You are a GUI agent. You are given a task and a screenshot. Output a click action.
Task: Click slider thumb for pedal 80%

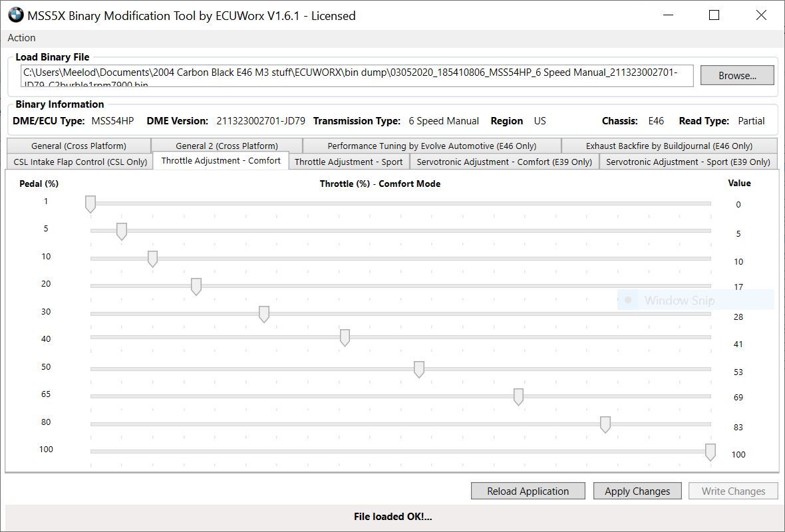tap(605, 425)
